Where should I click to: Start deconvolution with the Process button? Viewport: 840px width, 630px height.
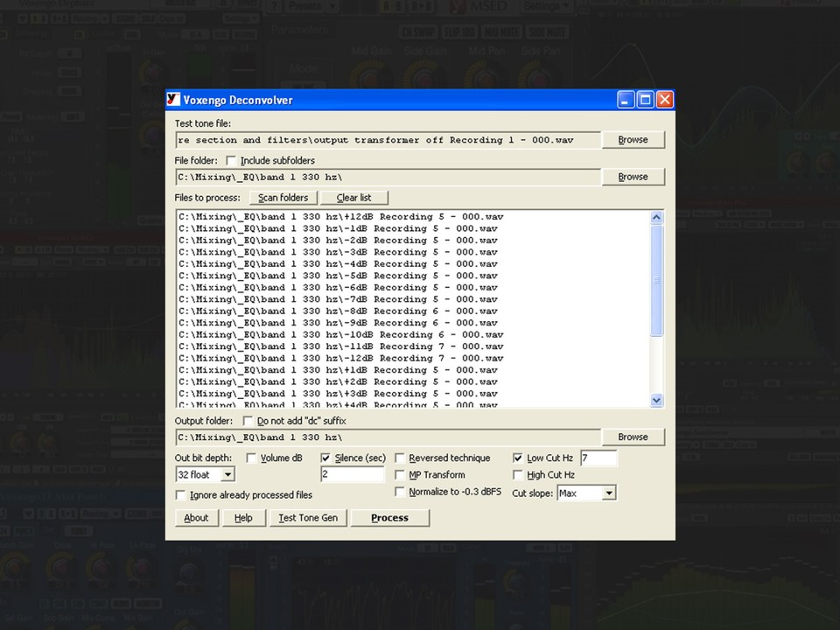tap(390, 518)
